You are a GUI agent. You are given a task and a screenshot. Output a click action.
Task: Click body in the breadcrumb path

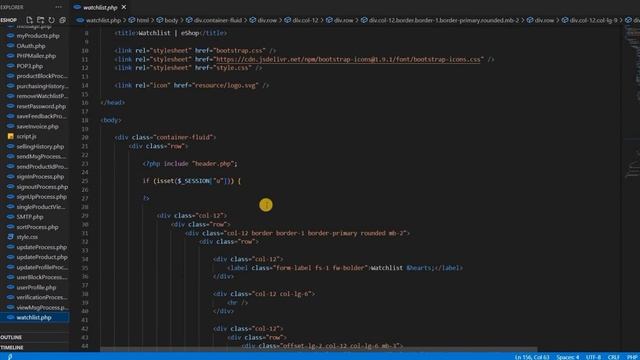(171, 20)
